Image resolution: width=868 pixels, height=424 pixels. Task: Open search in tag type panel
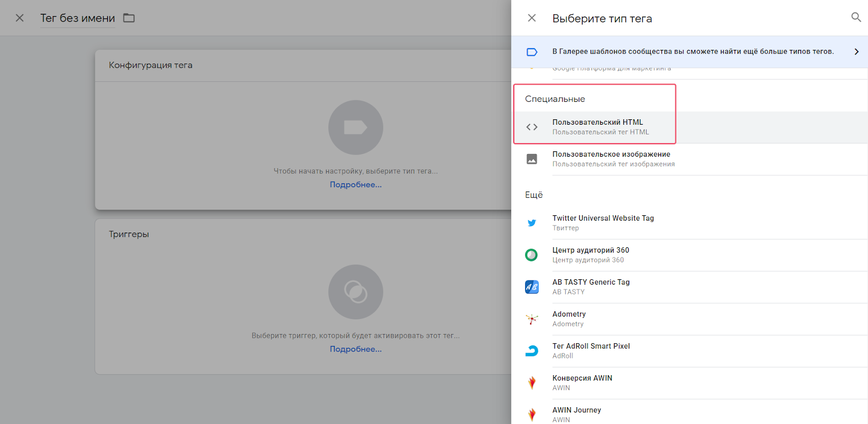point(856,17)
